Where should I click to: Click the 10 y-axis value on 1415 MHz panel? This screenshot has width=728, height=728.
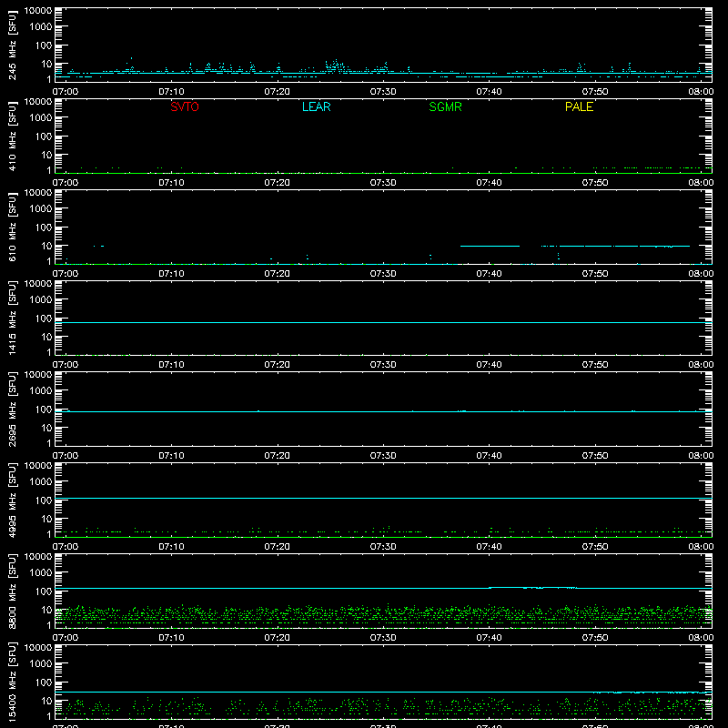[x=46, y=337]
